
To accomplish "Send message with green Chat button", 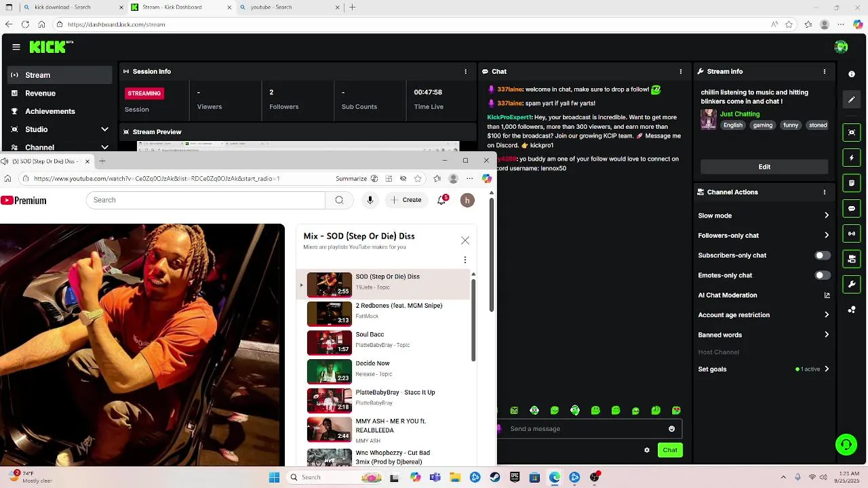I will coord(670,450).
